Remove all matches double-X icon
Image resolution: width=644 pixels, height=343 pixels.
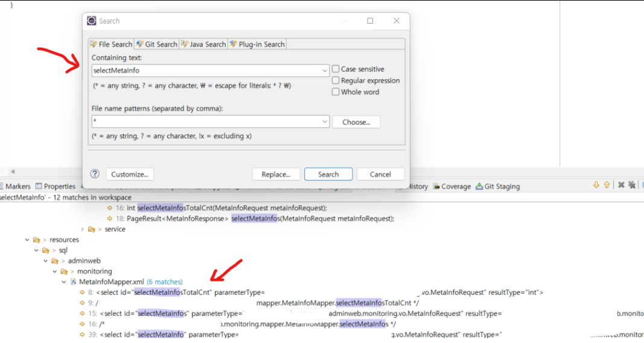point(632,185)
